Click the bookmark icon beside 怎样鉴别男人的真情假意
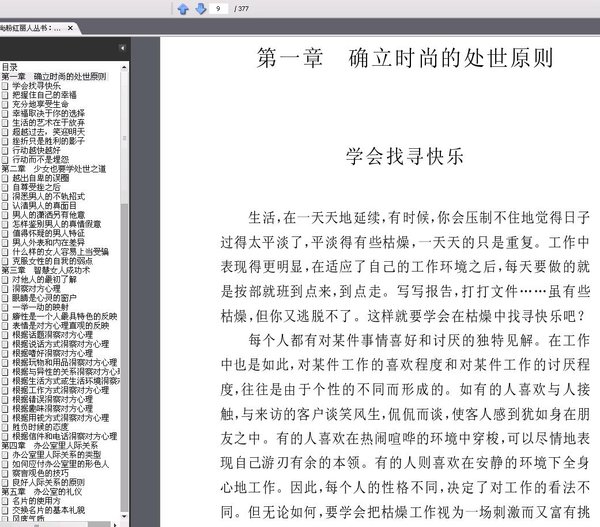The image size is (600, 527). point(5,224)
